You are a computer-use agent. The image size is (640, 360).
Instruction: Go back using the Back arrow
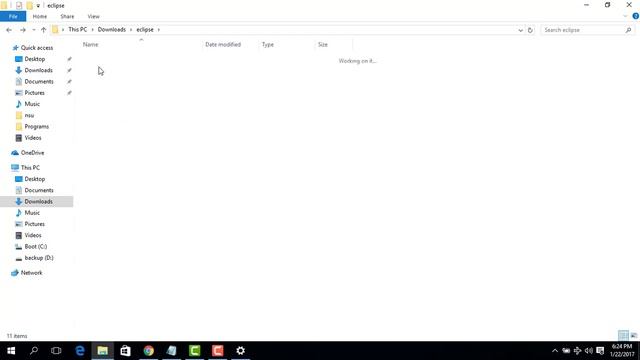point(9,30)
